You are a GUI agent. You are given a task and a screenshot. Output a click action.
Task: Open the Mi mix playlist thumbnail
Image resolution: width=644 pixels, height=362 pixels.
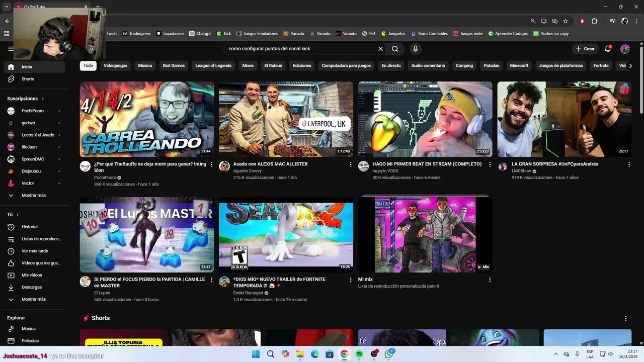pyautogui.click(x=425, y=234)
